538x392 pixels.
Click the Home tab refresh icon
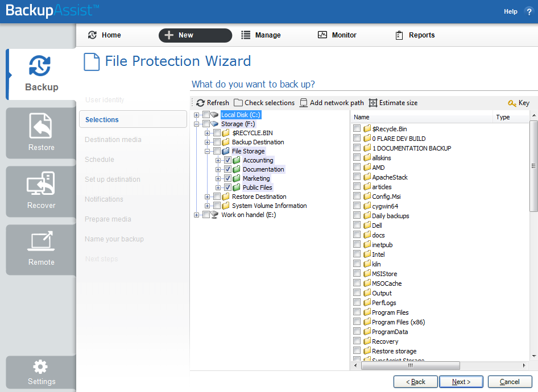coord(92,35)
